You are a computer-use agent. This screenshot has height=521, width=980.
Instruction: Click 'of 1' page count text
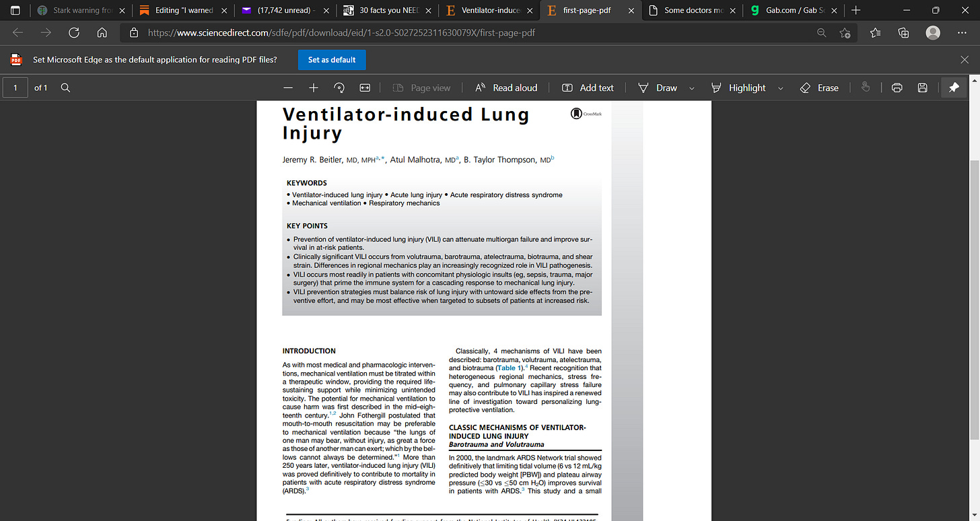[x=41, y=88]
